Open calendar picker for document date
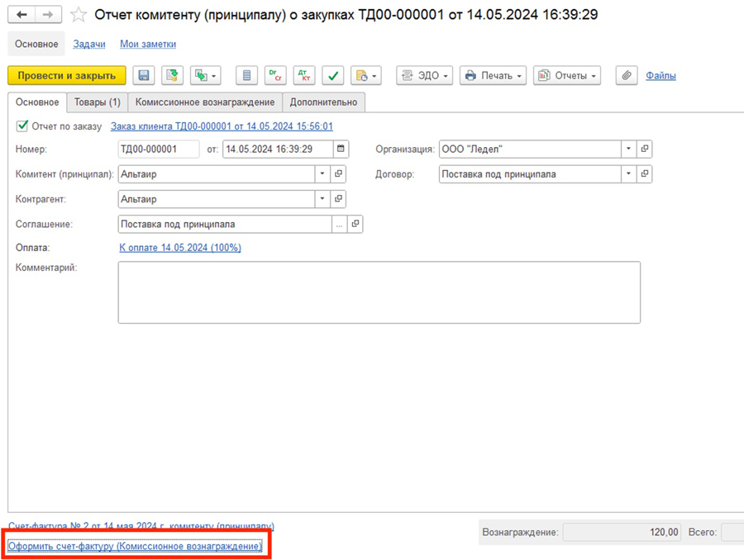Screen dimensions: 744x560 point(341,149)
